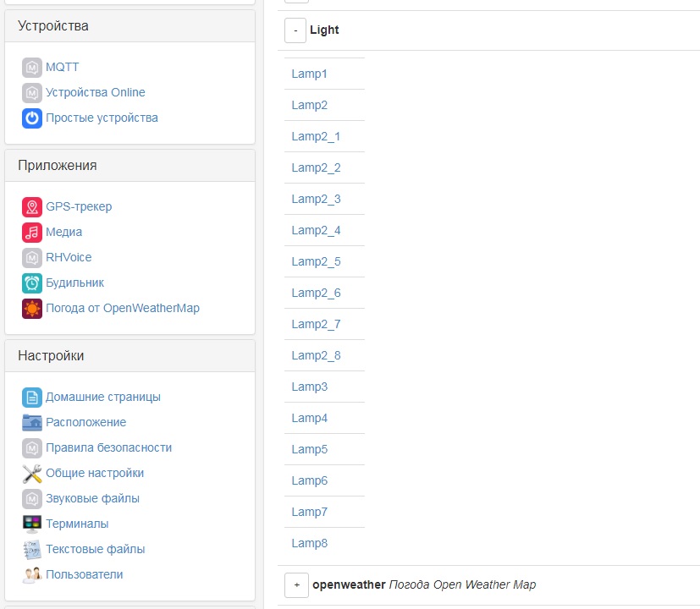Click the GPS-трекер map pin icon

pos(32,207)
